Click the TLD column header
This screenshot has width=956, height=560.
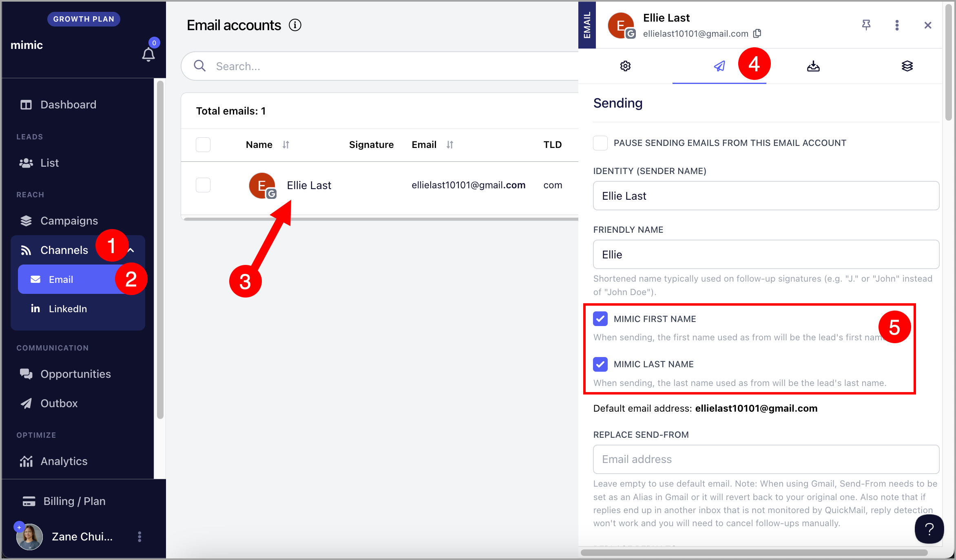tap(552, 145)
